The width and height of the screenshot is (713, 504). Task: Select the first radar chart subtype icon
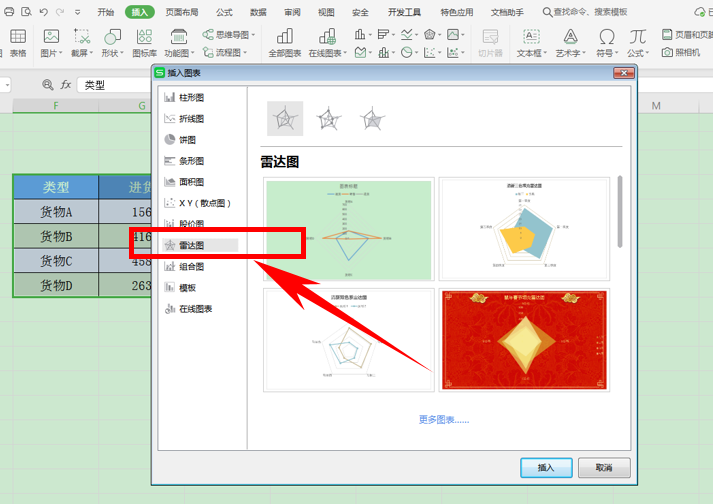tap(285, 119)
